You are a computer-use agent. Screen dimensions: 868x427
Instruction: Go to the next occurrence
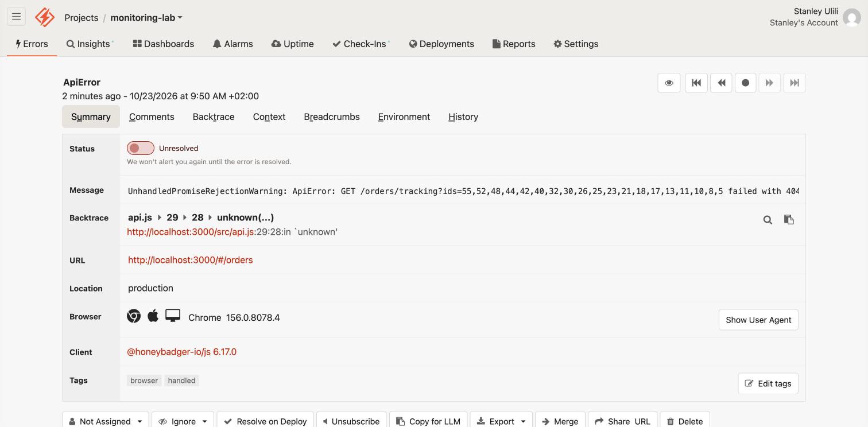coord(769,83)
